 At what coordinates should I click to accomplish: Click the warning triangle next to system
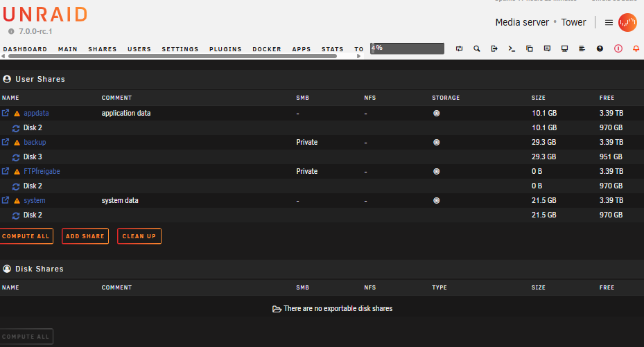tap(17, 201)
